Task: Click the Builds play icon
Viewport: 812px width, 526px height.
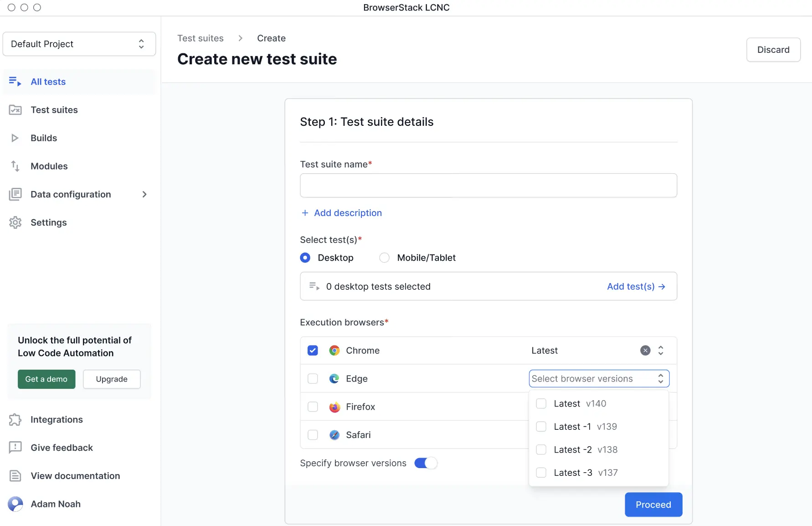Action: [15, 138]
